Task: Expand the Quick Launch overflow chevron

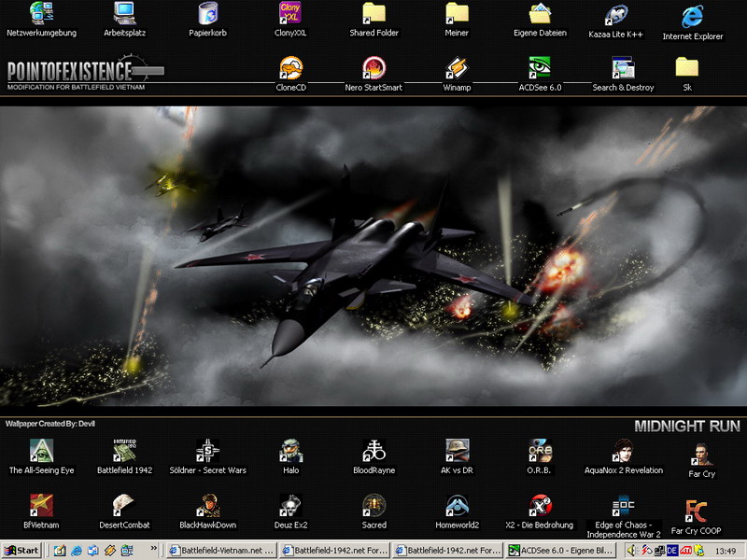Action: point(154,548)
